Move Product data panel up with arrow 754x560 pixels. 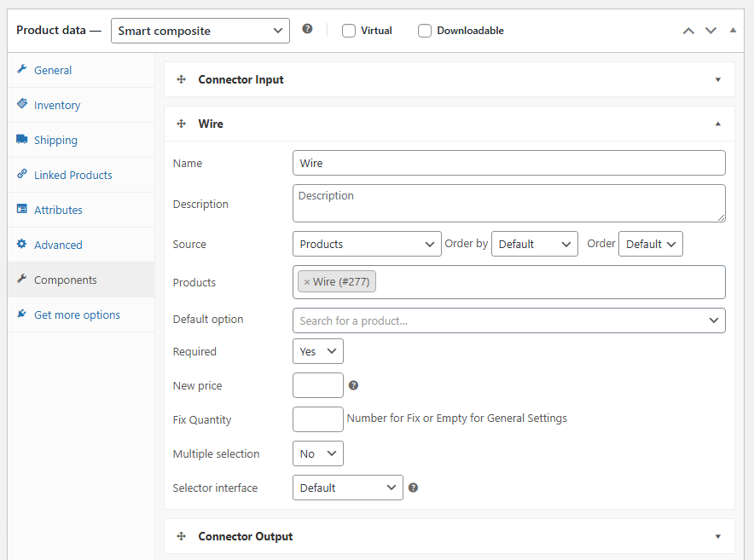pyautogui.click(x=688, y=31)
